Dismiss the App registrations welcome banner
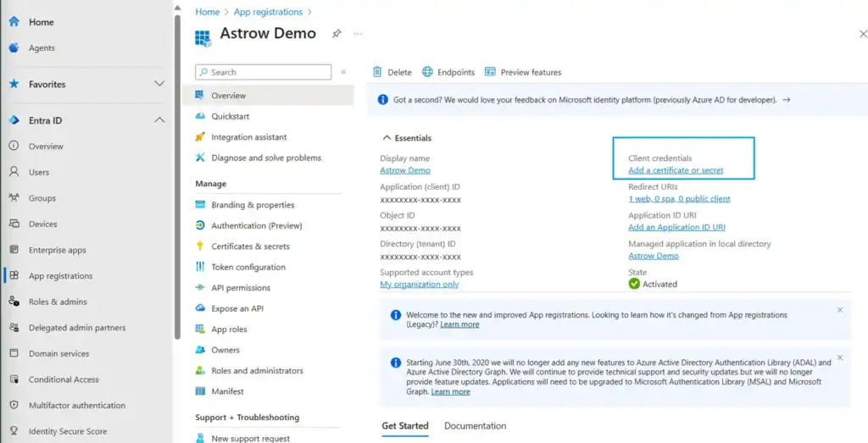868x443 pixels. [840, 310]
